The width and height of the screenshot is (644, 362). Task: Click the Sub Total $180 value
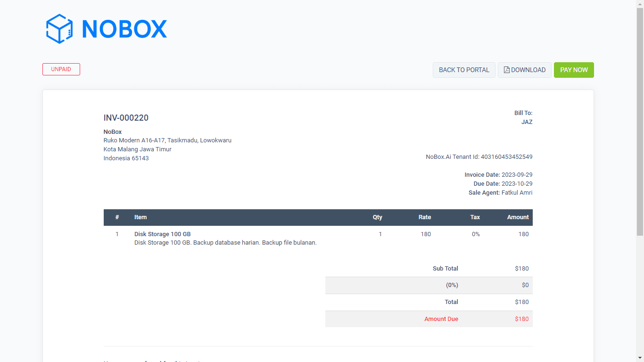point(522,268)
